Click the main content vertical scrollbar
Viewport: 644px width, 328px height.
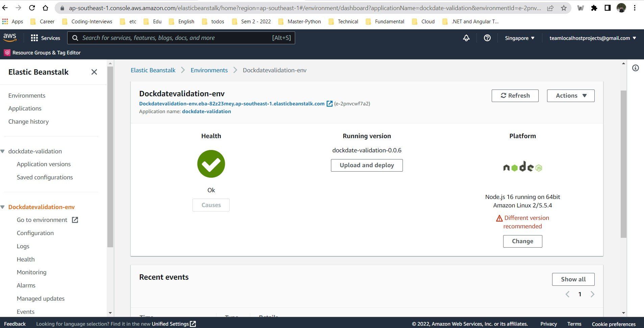pyautogui.click(x=623, y=164)
